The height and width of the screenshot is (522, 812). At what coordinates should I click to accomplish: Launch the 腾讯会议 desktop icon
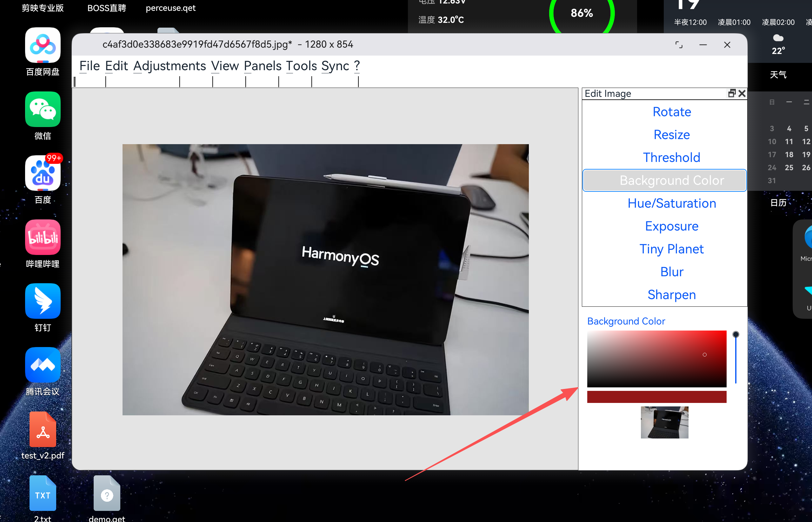(43, 365)
